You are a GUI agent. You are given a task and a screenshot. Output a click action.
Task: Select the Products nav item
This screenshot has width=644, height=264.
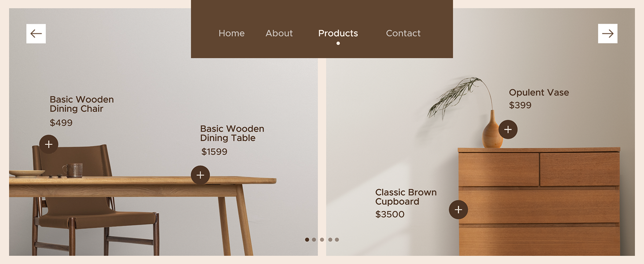tap(338, 33)
